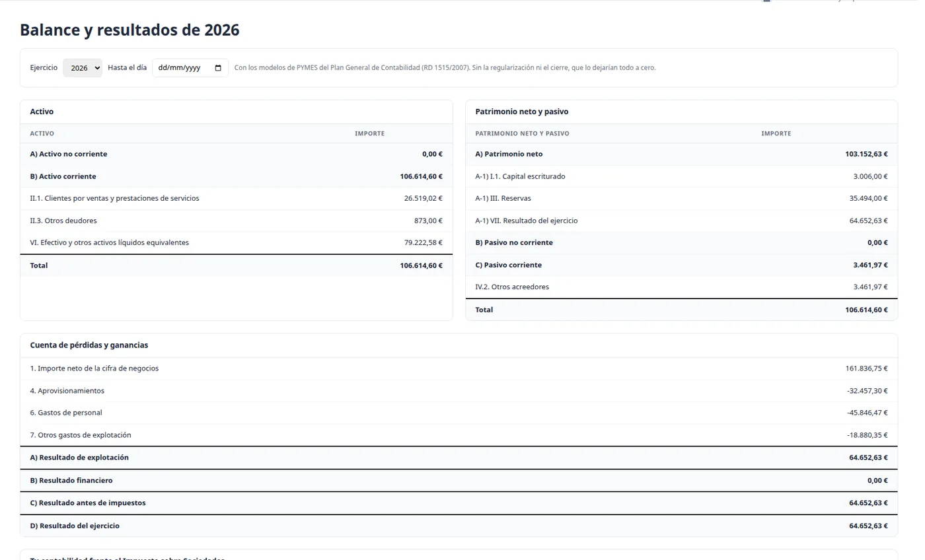Focus the 'Hasta el día' date input
Viewport: 925px width, 560px height.
(x=190, y=68)
